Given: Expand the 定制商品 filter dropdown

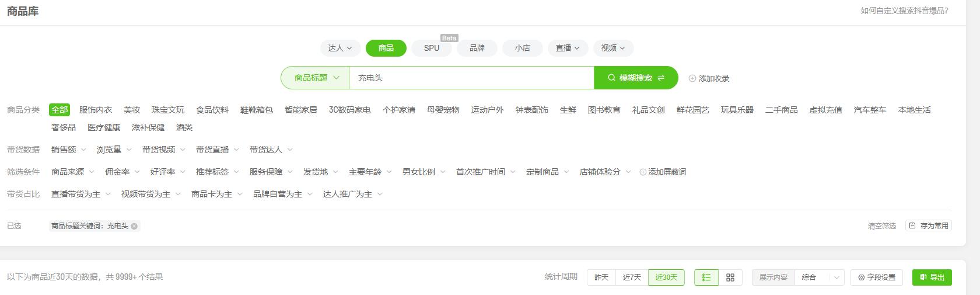Looking at the screenshot, I should (x=547, y=172).
